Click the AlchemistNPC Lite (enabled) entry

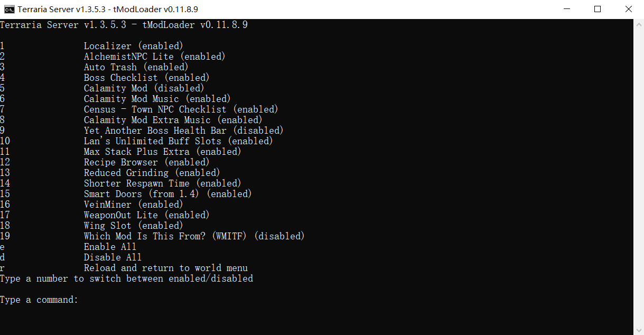pyautogui.click(x=154, y=57)
